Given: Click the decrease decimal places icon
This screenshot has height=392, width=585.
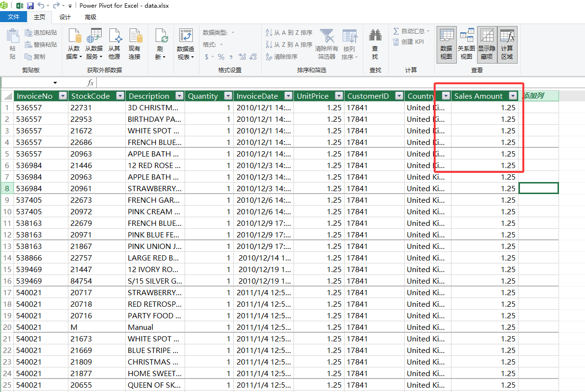Looking at the screenshot, I should (x=252, y=57).
